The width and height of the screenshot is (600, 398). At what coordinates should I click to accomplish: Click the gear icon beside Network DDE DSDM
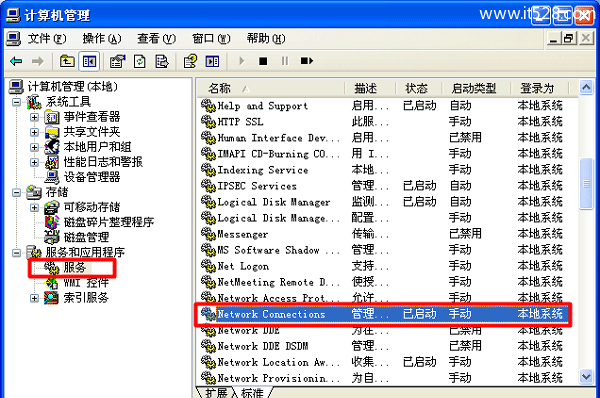(x=208, y=346)
